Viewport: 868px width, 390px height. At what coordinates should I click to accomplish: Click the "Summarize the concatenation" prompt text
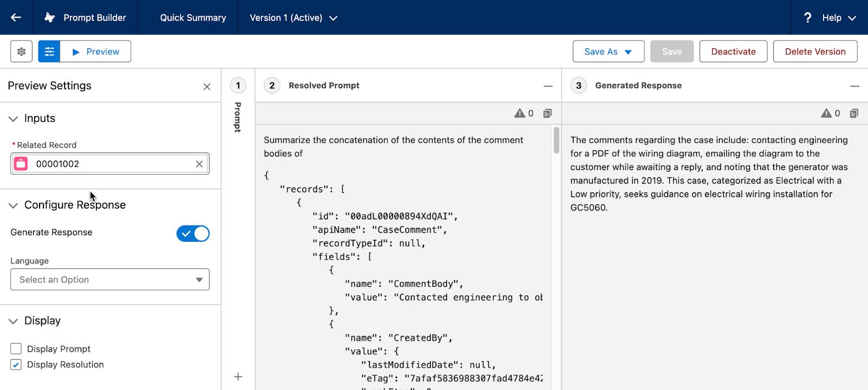(x=393, y=147)
